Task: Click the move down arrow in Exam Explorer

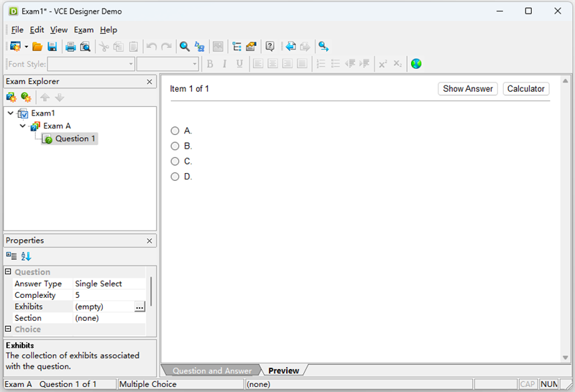Action: click(60, 98)
